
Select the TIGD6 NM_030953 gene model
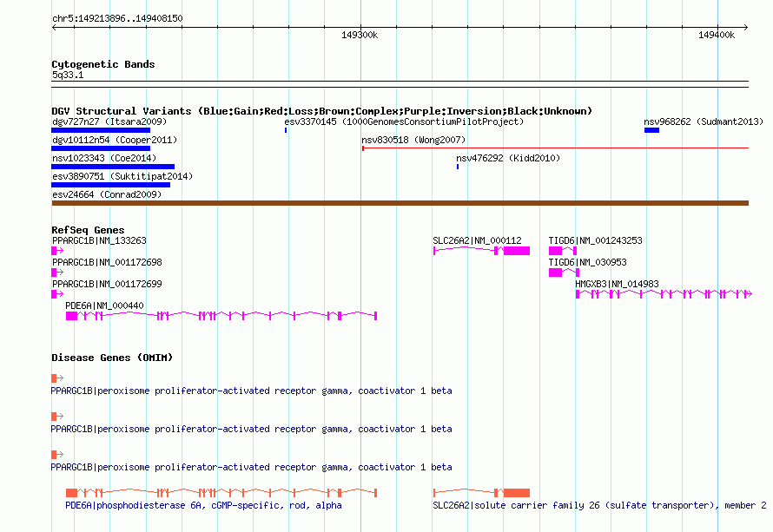point(564,273)
